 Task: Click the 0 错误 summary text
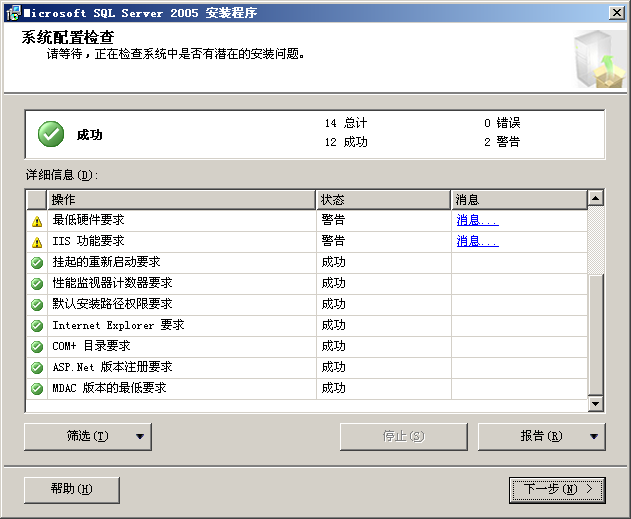502,123
